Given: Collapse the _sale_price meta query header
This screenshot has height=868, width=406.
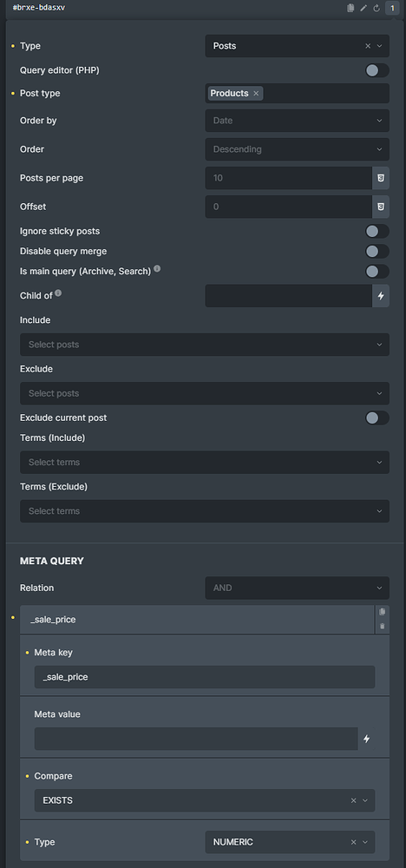Looking at the screenshot, I should click(197, 620).
